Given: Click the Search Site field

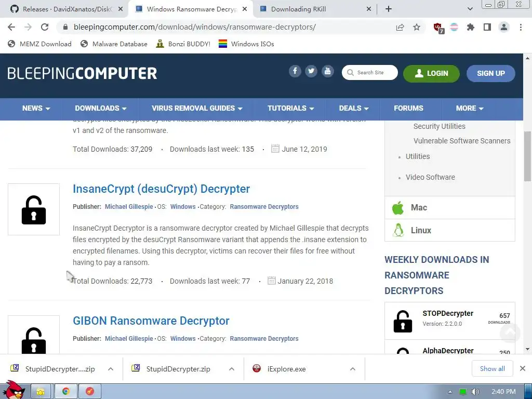Looking at the screenshot, I should pos(370,73).
